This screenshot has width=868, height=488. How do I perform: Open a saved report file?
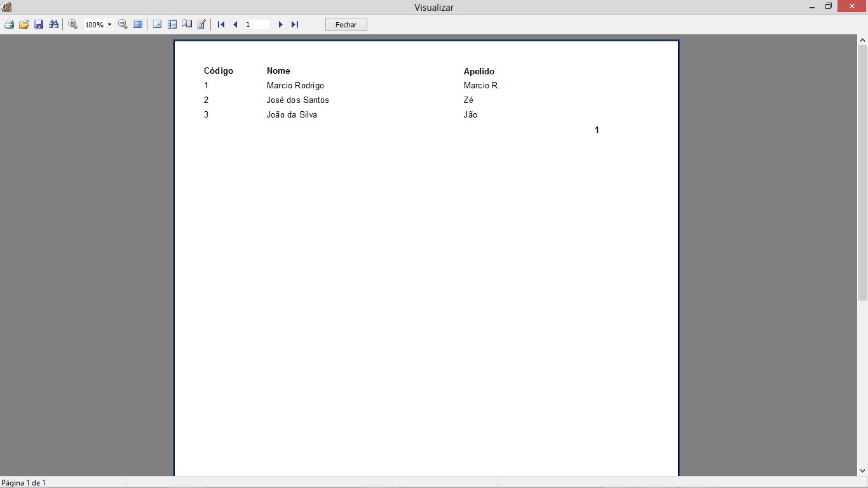pos(24,24)
